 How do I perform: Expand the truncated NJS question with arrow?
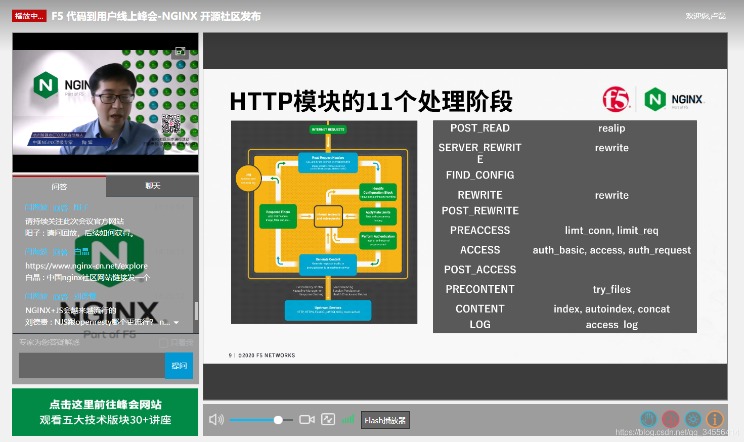176,323
